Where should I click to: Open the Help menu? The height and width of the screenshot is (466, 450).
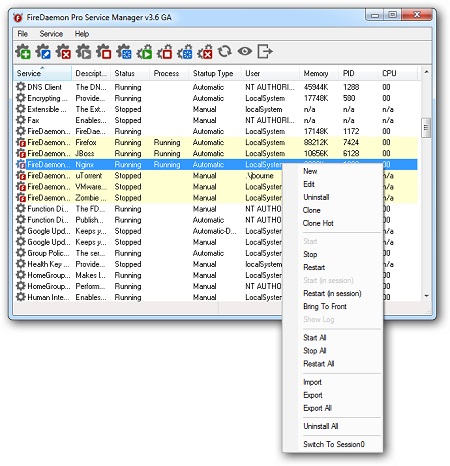(82, 34)
